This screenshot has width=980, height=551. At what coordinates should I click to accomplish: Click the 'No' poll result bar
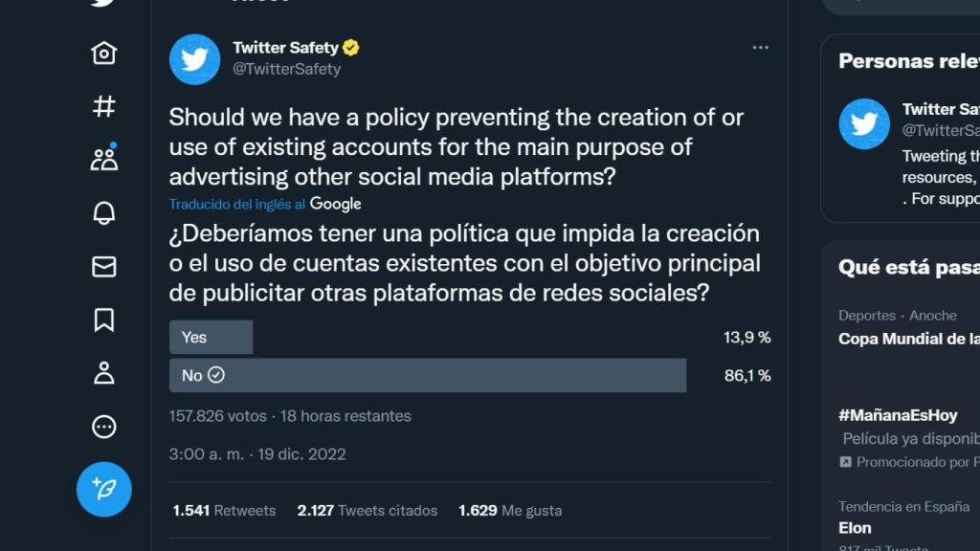coord(427,375)
